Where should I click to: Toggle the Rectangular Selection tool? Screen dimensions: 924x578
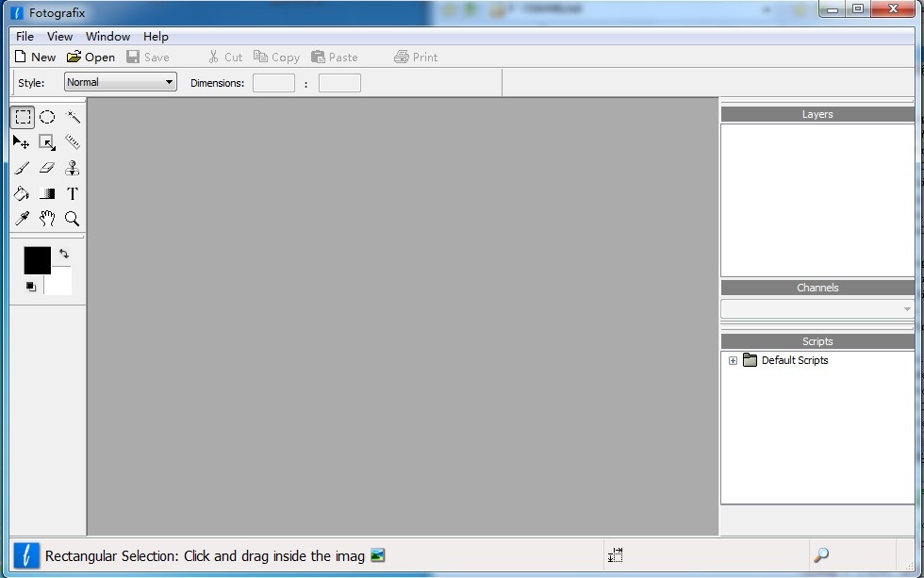(22, 118)
